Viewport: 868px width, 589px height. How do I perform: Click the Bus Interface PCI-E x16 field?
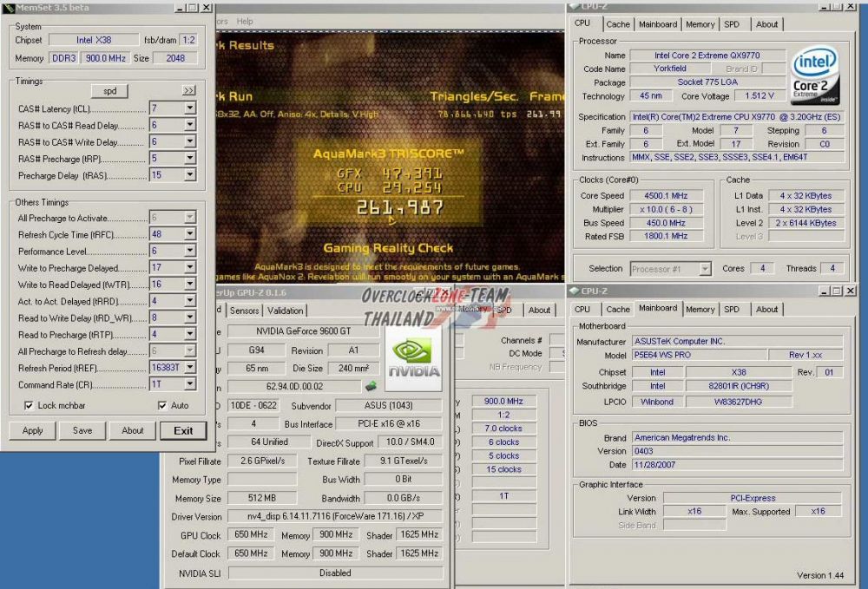pyautogui.click(x=389, y=423)
